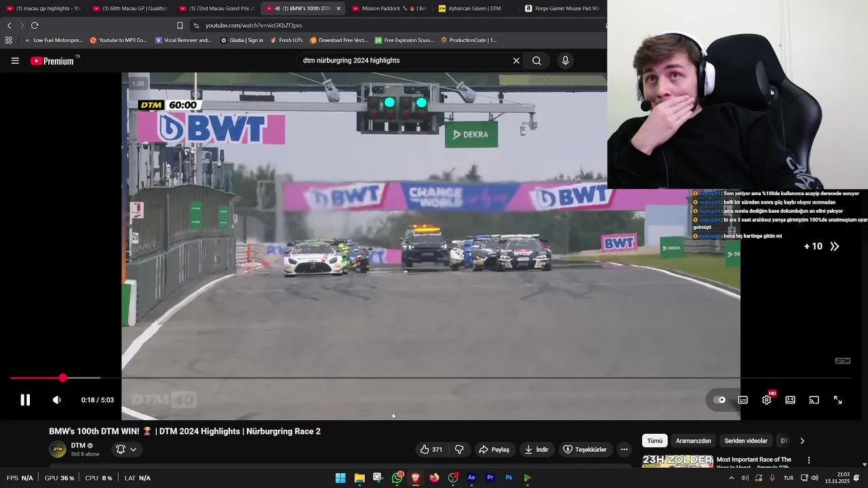
Task: Select the Tümü filter chip
Action: coord(654,441)
